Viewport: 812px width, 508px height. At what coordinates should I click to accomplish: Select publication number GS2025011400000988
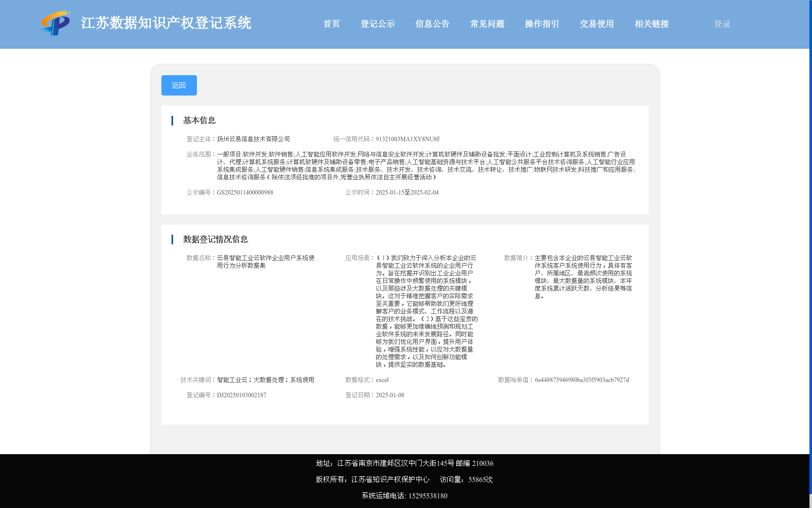245,193
